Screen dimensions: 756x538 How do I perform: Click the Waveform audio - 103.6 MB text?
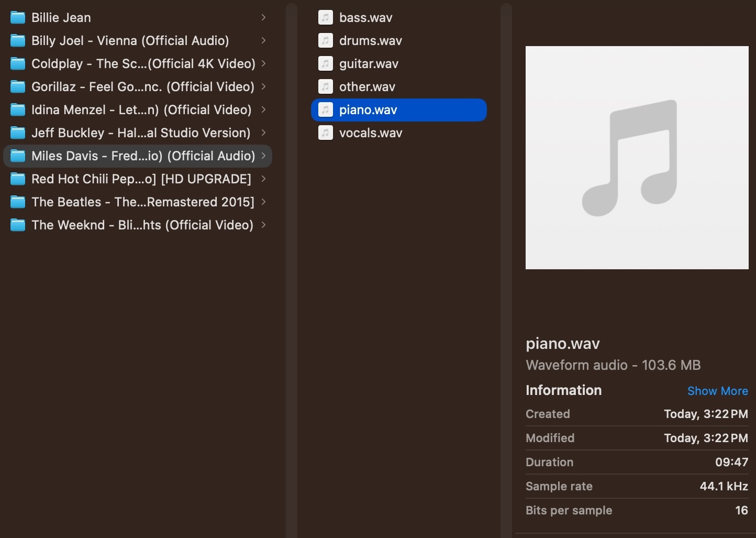click(613, 365)
